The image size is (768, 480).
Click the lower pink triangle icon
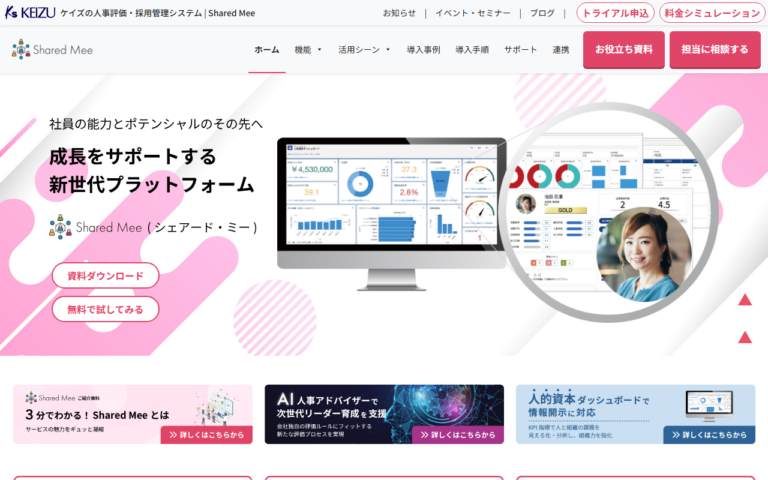(x=745, y=336)
